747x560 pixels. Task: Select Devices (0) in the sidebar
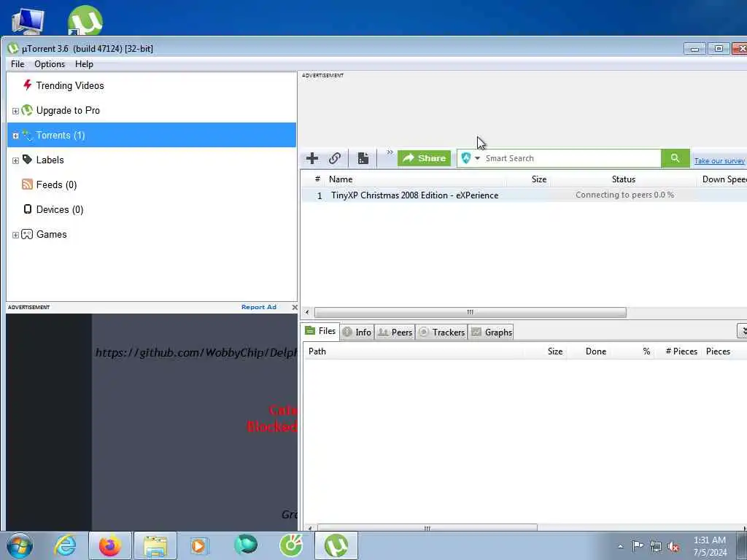pos(60,209)
